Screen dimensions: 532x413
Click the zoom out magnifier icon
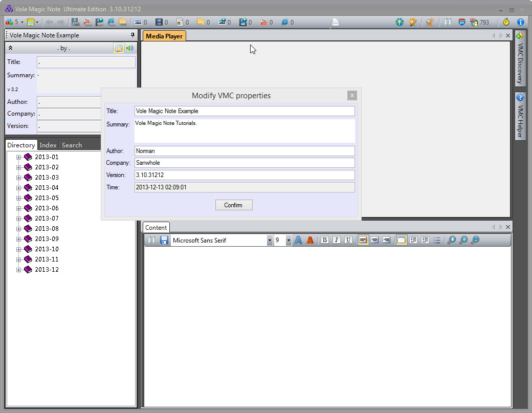463,240
